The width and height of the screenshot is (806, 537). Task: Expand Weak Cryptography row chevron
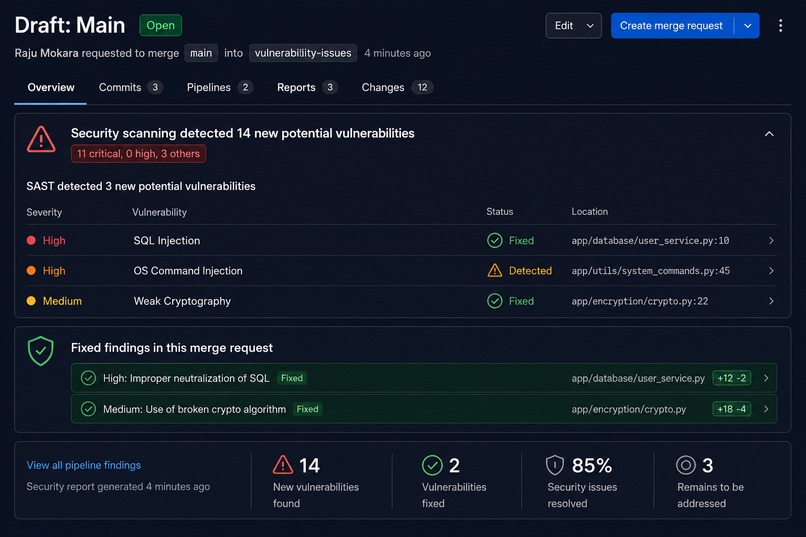tap(771, 301)
